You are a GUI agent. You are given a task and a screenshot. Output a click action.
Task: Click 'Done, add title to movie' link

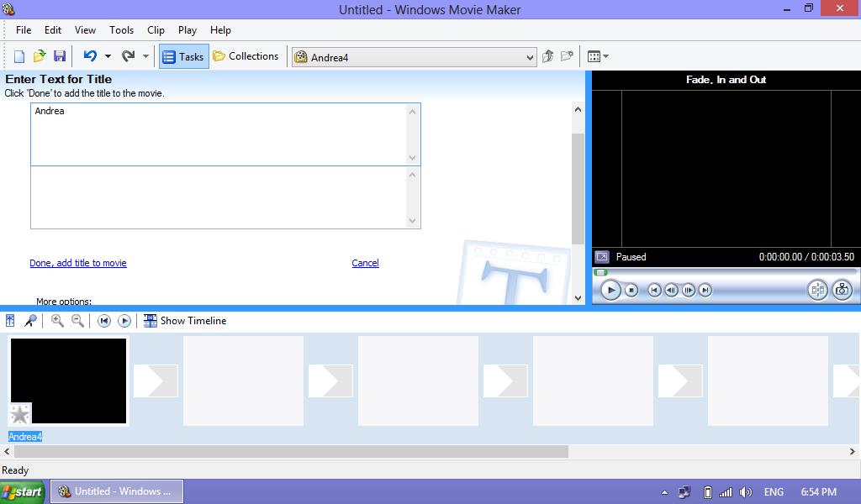(x=78, y=263)
